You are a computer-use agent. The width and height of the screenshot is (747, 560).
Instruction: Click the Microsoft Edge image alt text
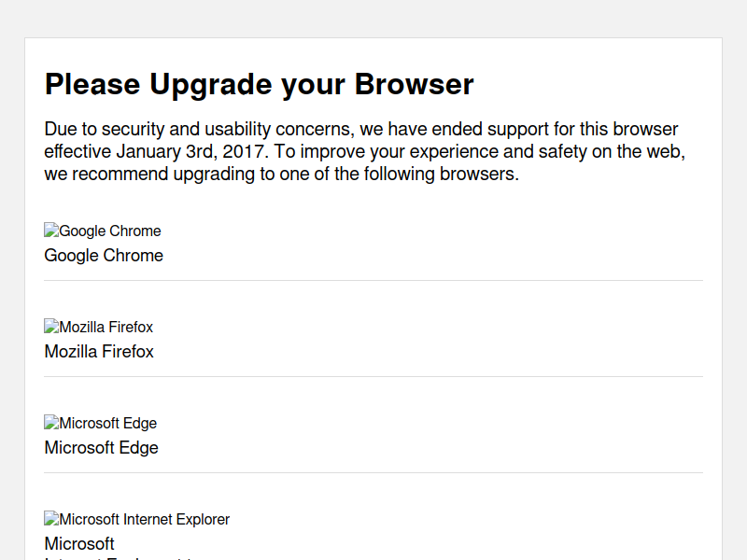coord(108,424)
